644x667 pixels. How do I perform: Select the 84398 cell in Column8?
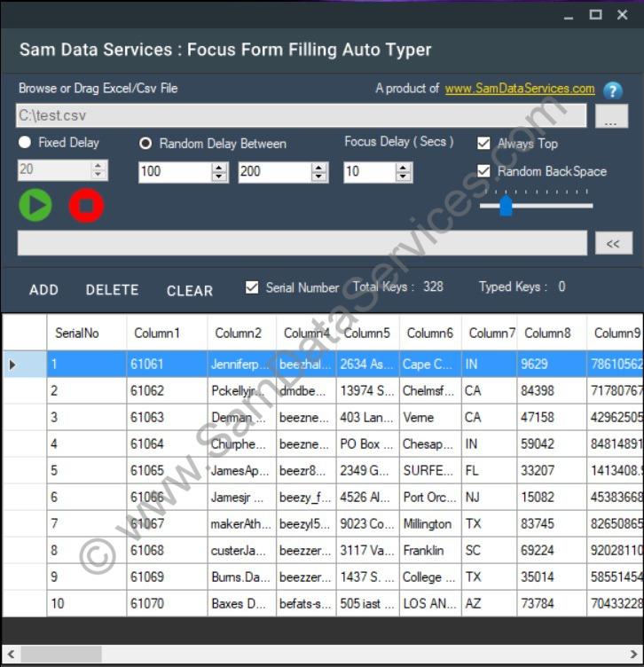(552, 390)
